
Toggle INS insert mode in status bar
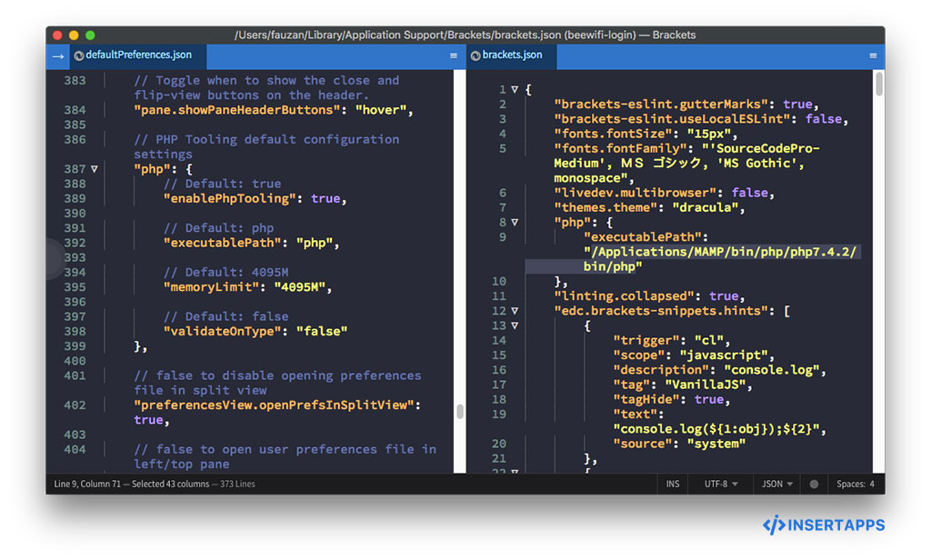point(673,484)
